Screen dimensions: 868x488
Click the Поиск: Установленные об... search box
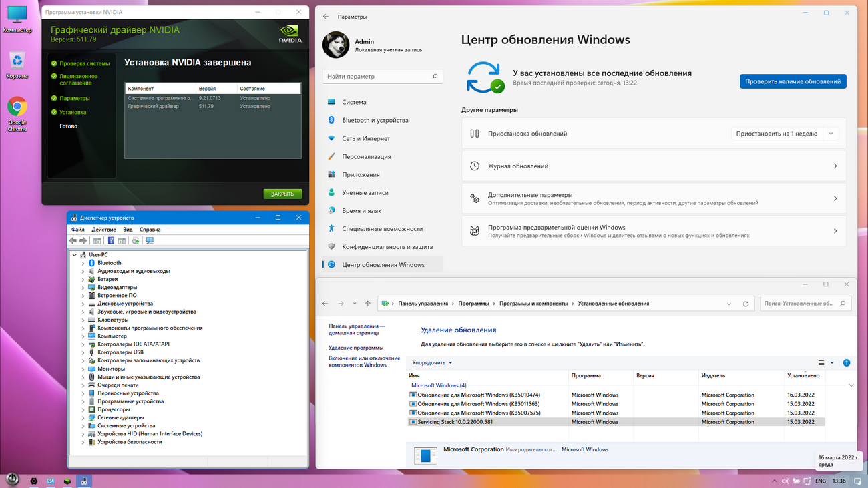coord(806,304)
